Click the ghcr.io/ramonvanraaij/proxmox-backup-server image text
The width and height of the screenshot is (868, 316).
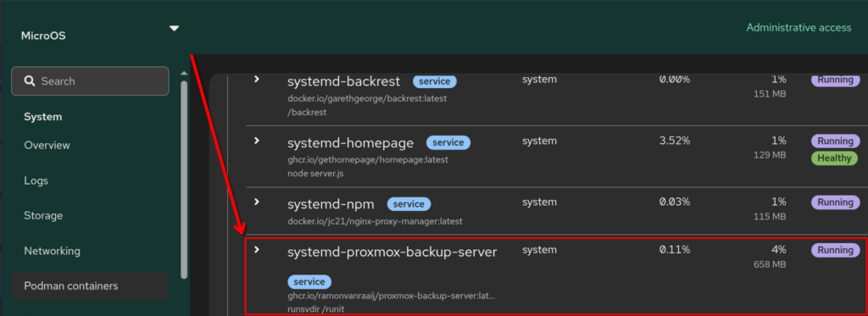pyautogui.click(x=391, y=296)
